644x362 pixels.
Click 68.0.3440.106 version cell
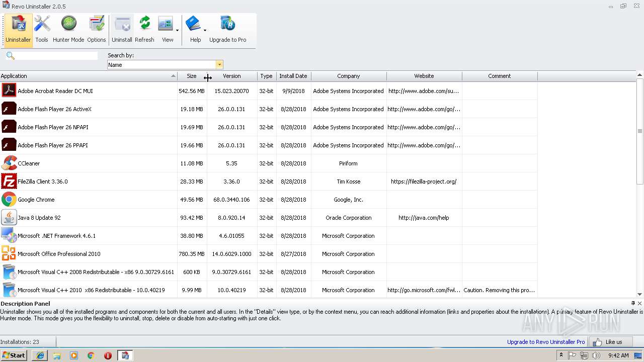point(232,200)
